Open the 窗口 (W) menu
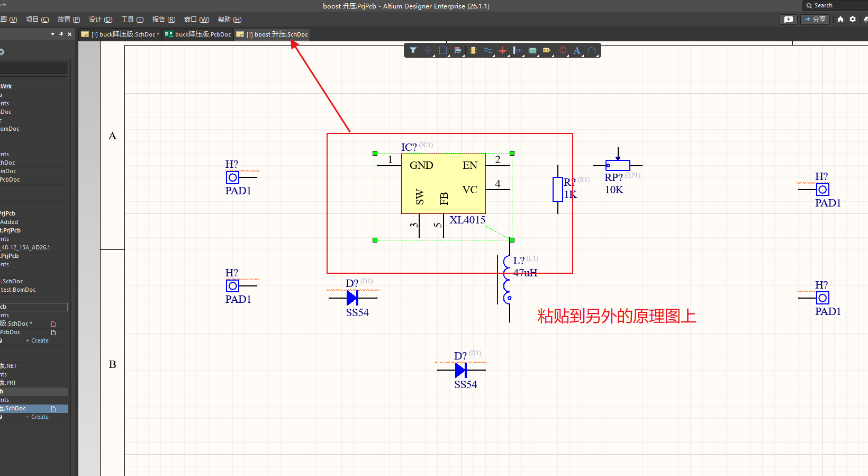The width and height of the screenshot is (868, 476). (x=196, y=20)
